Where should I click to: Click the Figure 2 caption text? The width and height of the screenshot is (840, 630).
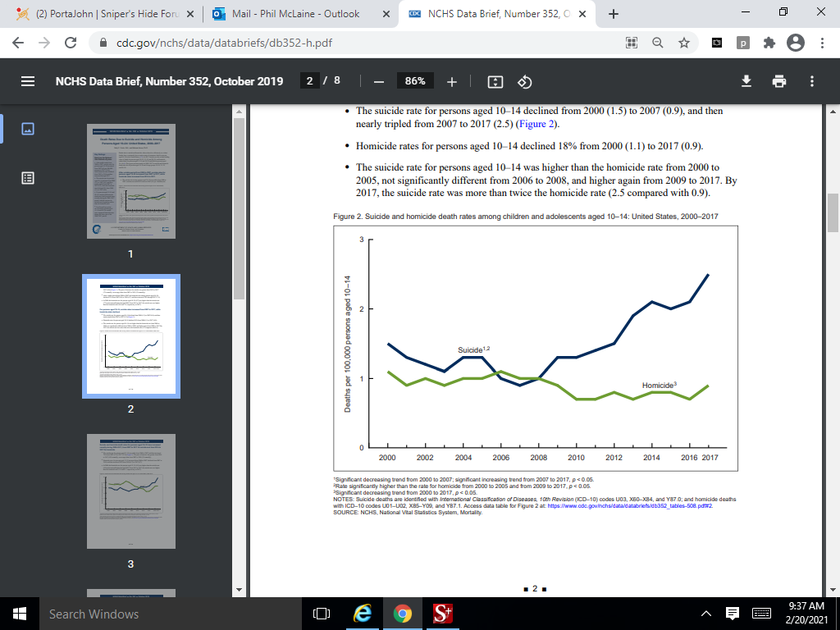[x=526, y=217]
